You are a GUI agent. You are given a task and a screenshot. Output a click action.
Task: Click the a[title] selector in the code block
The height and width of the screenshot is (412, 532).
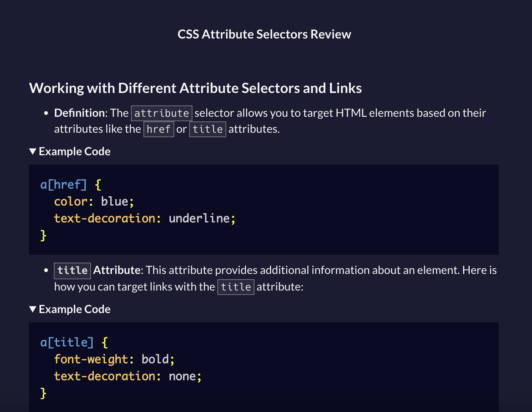point(67,342)
